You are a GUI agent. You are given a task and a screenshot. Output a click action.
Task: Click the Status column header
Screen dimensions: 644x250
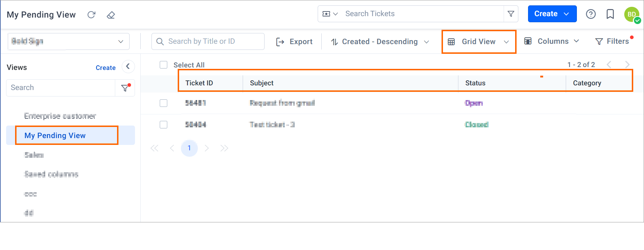475,83
